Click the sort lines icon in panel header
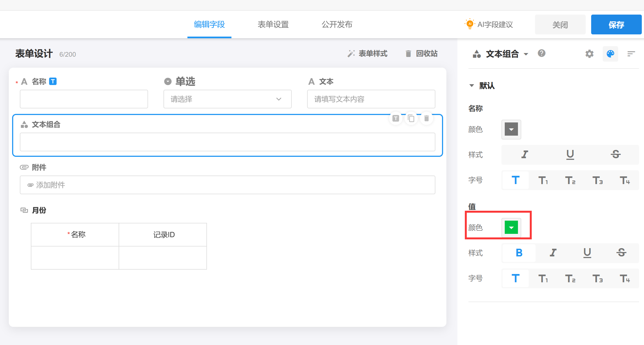The height and width of the screenshot is (345, 644). point(631,54)
